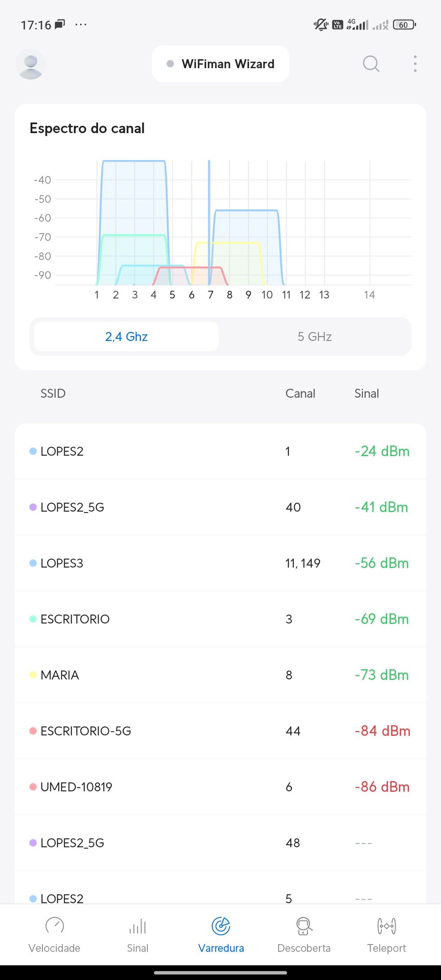This screenshot has width=441, height=980.
Task: Tap the search magnifier icon
Action: coord(371,64)
